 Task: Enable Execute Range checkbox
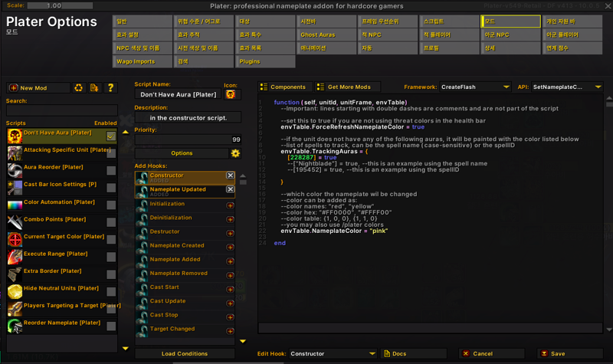click(x=111, y=257)
